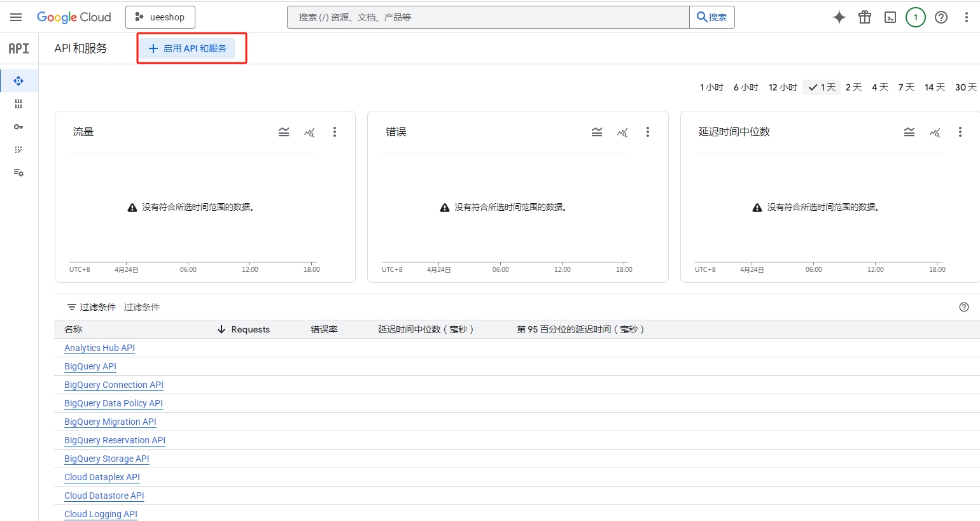Open table help question icon
This screenshot has width=980, height=521.
(x=964, y=307)
